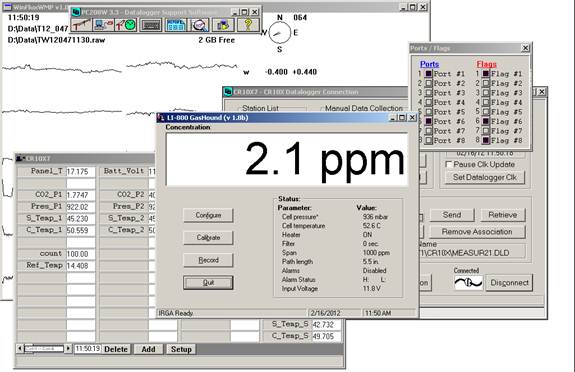Click the C_Temp_S value 49.705
575x372 pixels.
click(x=326, y=336)
